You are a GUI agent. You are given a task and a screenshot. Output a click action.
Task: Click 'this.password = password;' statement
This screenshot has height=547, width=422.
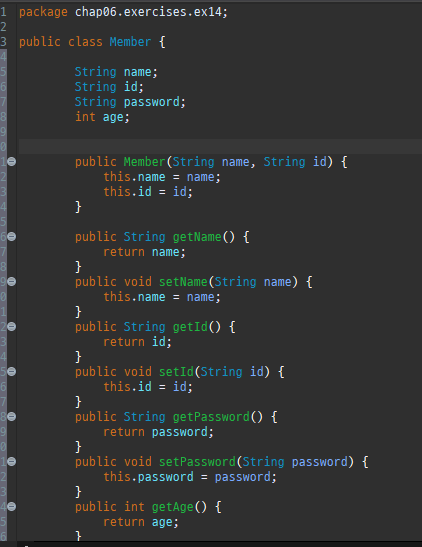(190, 477)
